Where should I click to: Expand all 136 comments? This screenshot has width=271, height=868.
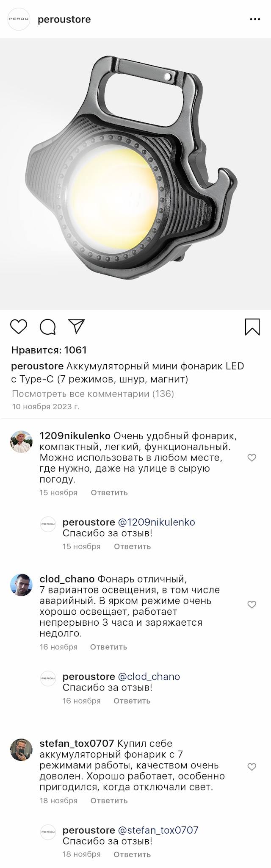(93, 394)
